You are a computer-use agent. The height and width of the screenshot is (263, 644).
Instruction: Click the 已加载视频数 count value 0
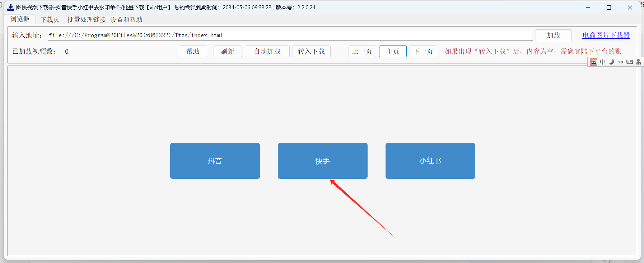pyautogui.click(x=67, y=52)
